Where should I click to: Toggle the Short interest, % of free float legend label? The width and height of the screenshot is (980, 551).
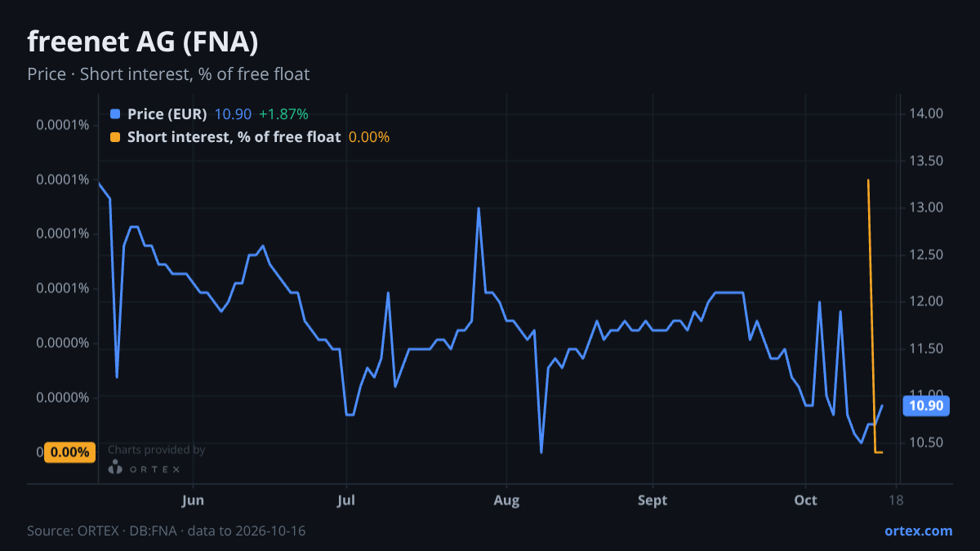(234, 137)
